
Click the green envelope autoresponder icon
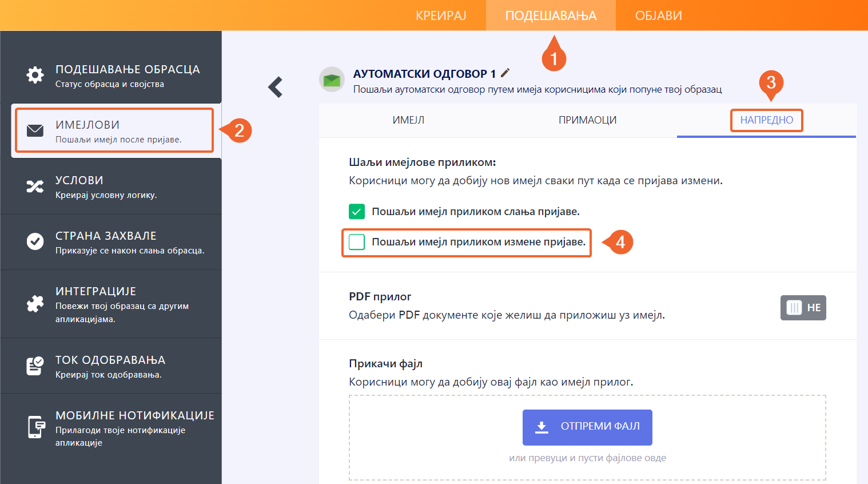coord(332,80)
